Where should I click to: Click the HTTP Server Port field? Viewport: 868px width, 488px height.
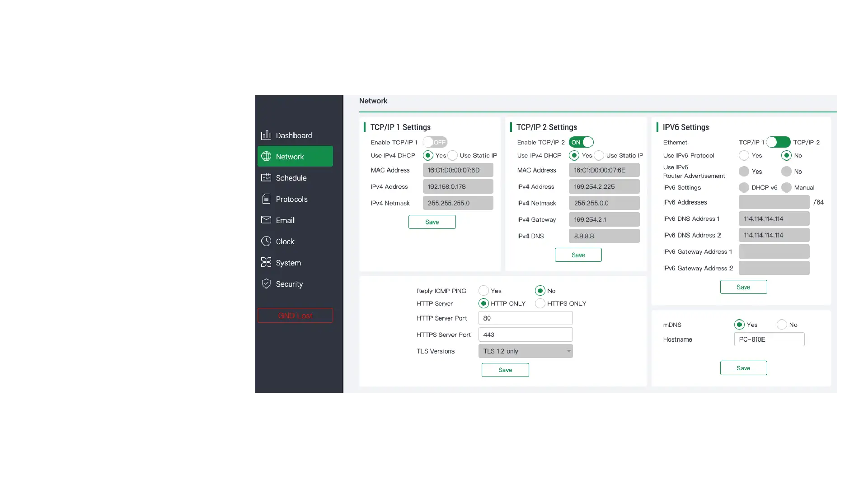point(525,318)
